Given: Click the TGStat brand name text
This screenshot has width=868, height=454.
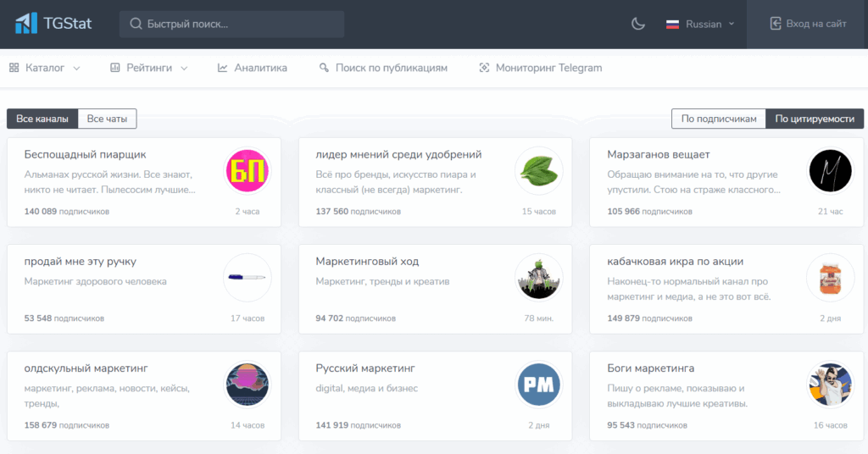Looking at the screenshot, I should 68,23.
